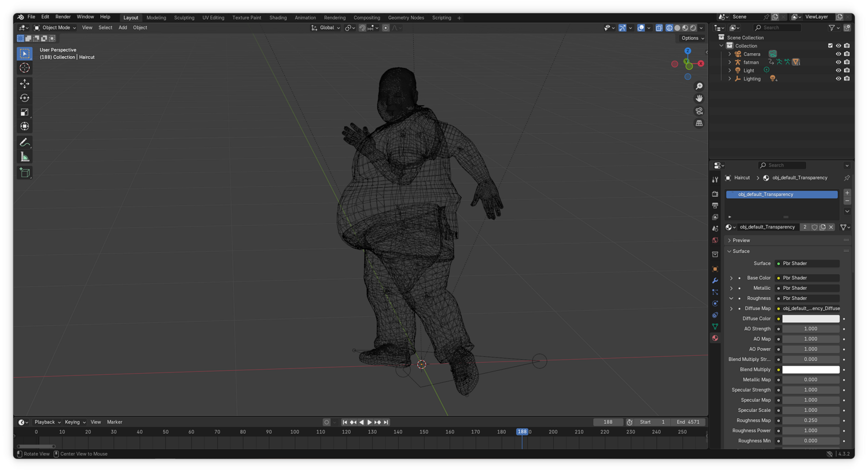Click the Roughness Map value slider

[811, 421]
